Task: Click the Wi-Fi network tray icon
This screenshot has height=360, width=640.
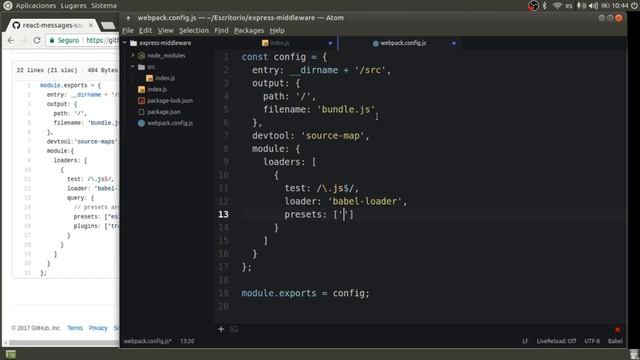Action: 557,5
